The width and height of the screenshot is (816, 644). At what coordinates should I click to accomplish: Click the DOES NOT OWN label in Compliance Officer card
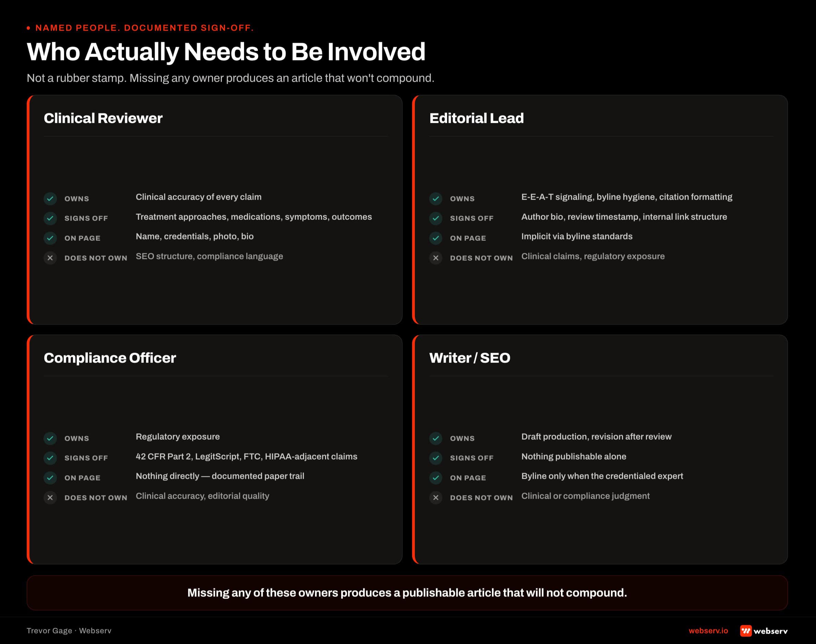pos(96,498)
